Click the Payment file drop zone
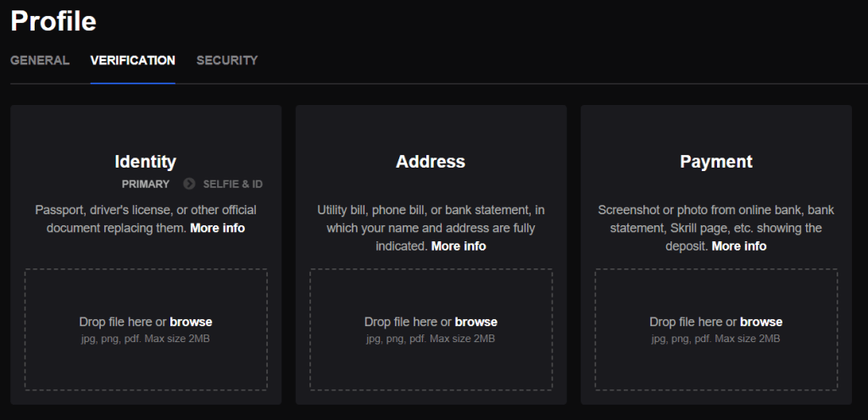This screenshot has height=420, width=868. coord(716,329)
